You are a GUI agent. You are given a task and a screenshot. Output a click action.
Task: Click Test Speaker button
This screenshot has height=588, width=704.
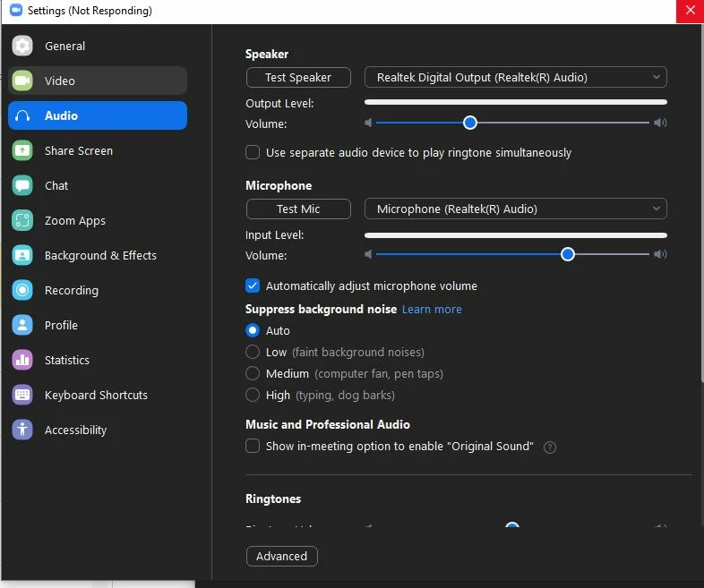[x=298, y=77]
